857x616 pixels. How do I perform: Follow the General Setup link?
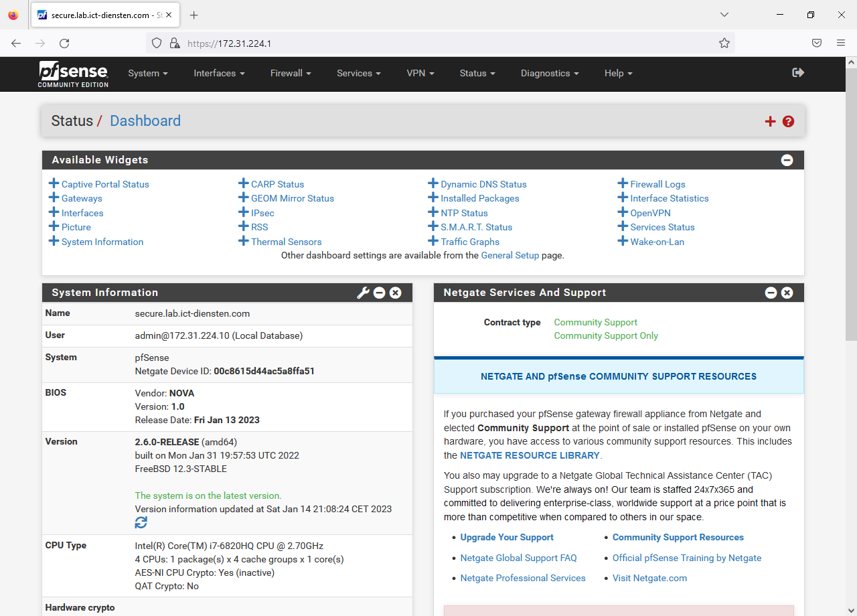(510, 255)
